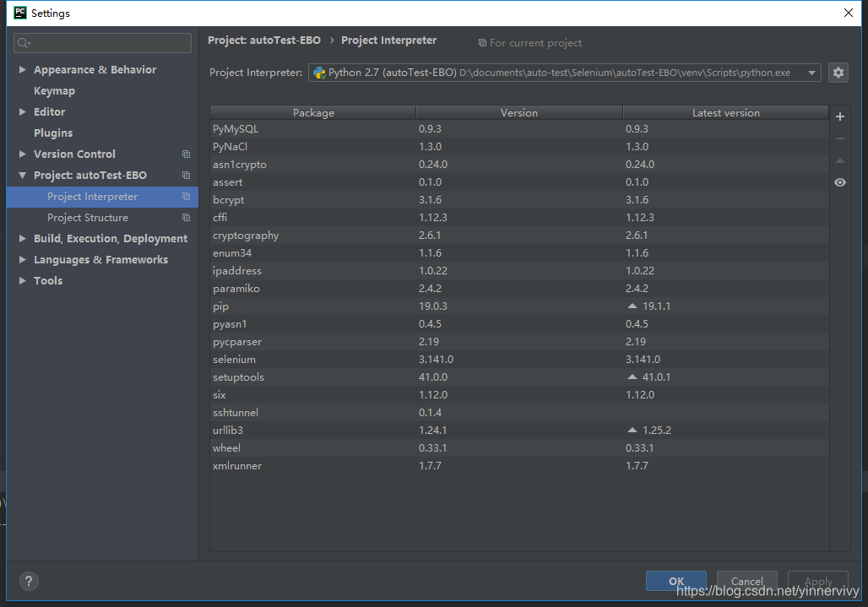Image resolution: width=868 pixels, height=607 pixels.
Task: Click the Cancel button
Action: pyautogui.click(x=746, y=581)
